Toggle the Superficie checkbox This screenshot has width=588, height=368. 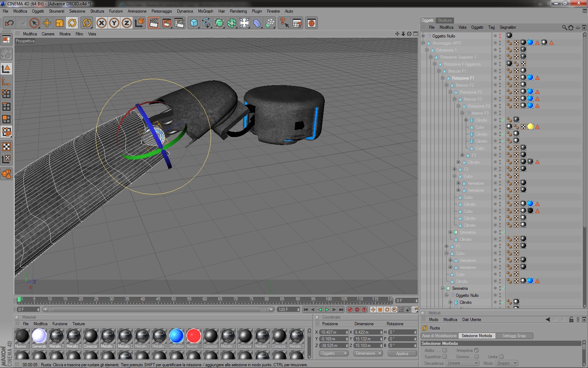point(444,357)
